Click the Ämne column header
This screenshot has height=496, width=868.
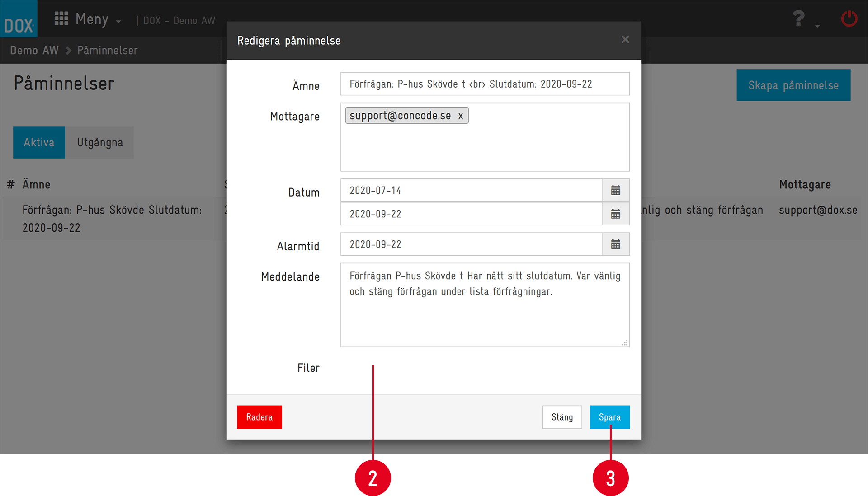pos(36,184)
